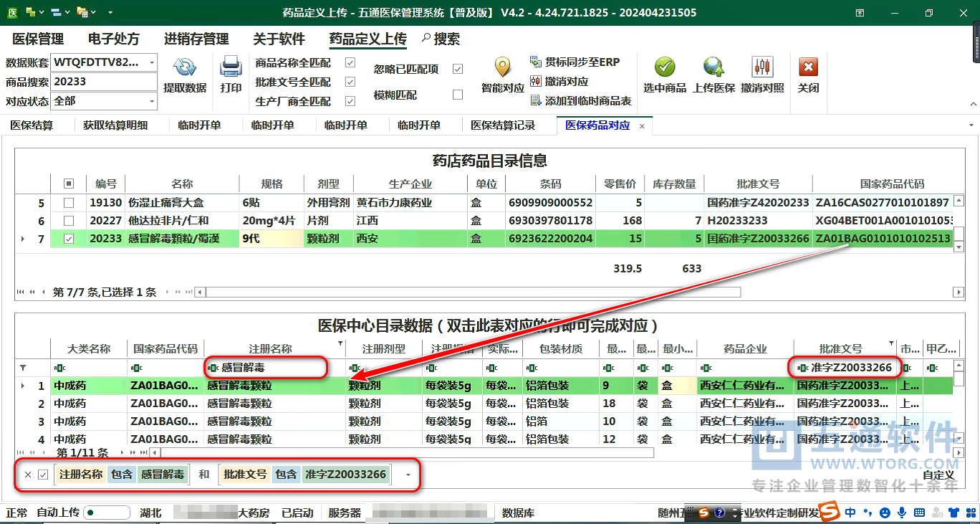Viewport: 980px width, 524px height.
Task: Open filter history dropdown arrow
Action: 408,475
